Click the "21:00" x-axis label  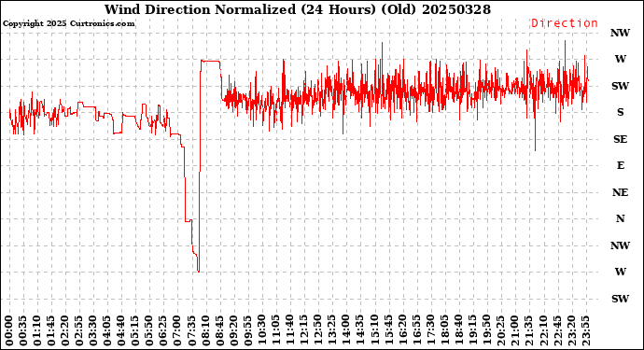(x=515, y=330)
